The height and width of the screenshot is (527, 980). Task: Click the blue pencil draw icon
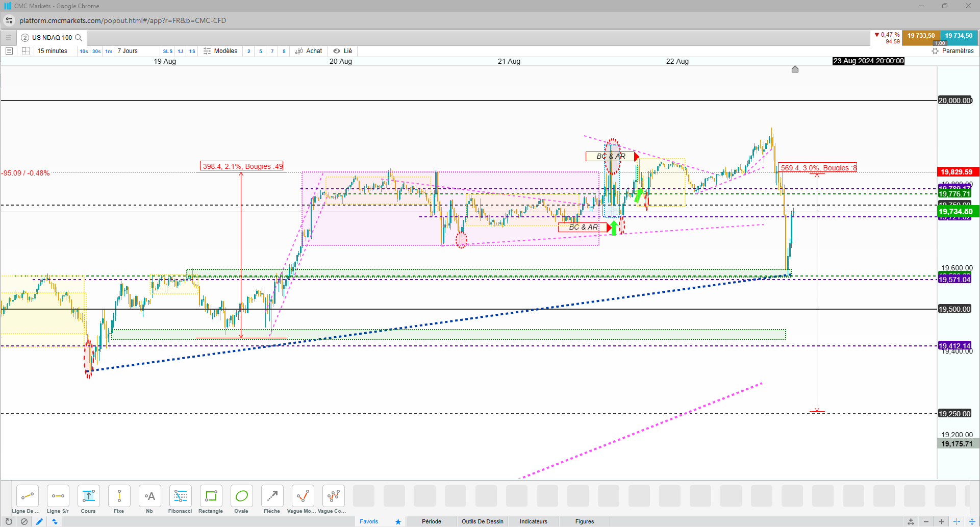39,521
